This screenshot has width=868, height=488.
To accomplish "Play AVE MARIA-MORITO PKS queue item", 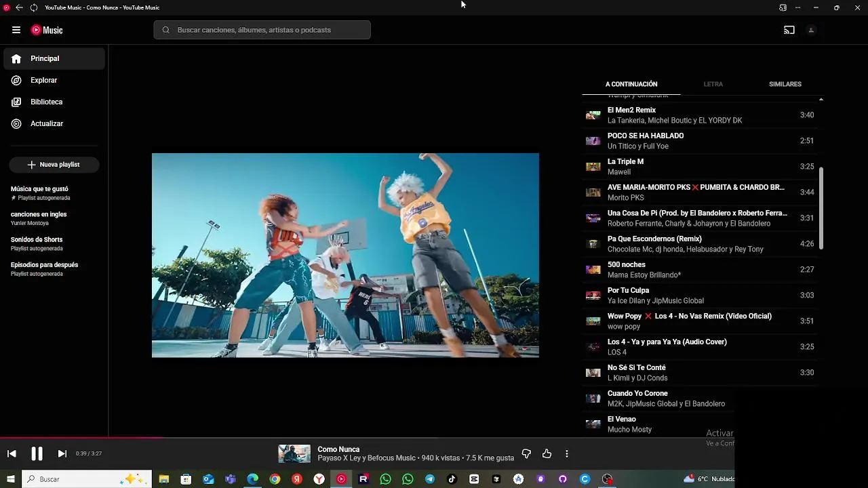I will [701, 192].
